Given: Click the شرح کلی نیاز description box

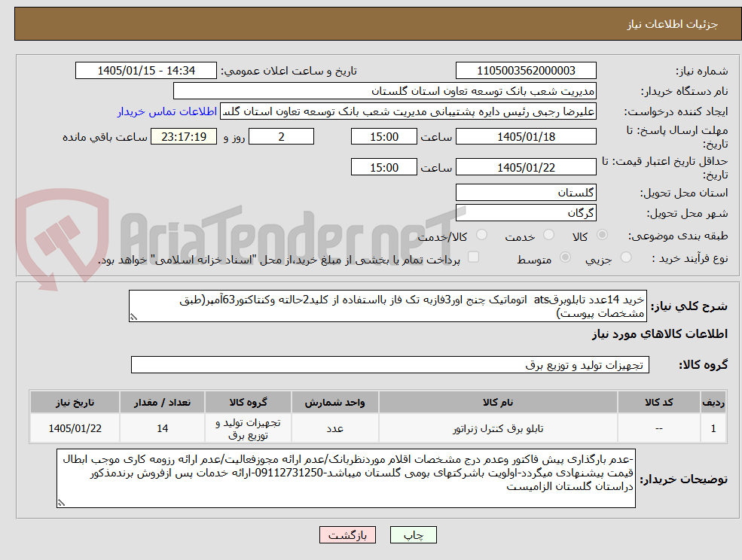Looking at the screenshot, I should (387, 306).
